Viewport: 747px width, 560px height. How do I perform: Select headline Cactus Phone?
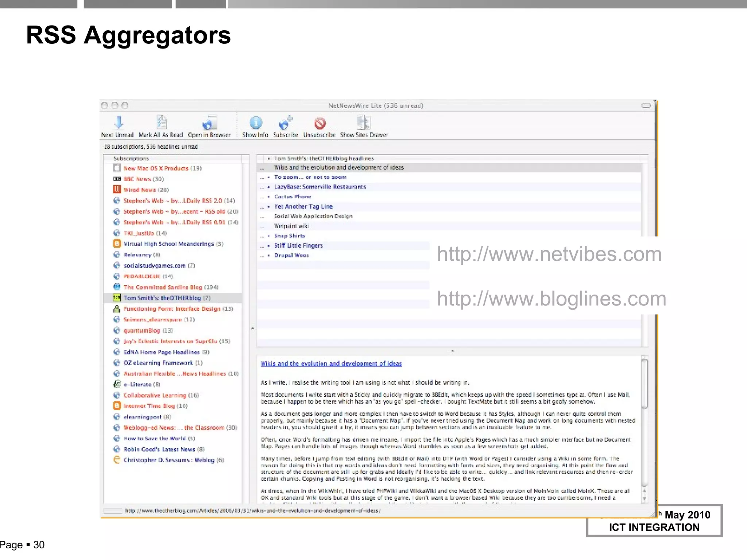click(x=449, y=197)
